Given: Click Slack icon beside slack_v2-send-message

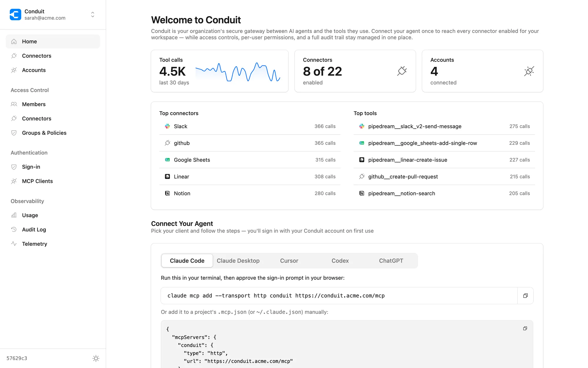Looking at the screenshot, I should [362, 126].
